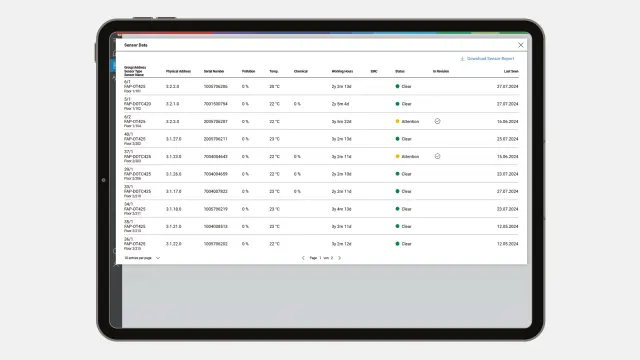640x360 pixels.
Task: Click In Revision checkmark icon for row 3.2.3.0
Action: coord(437,121)
